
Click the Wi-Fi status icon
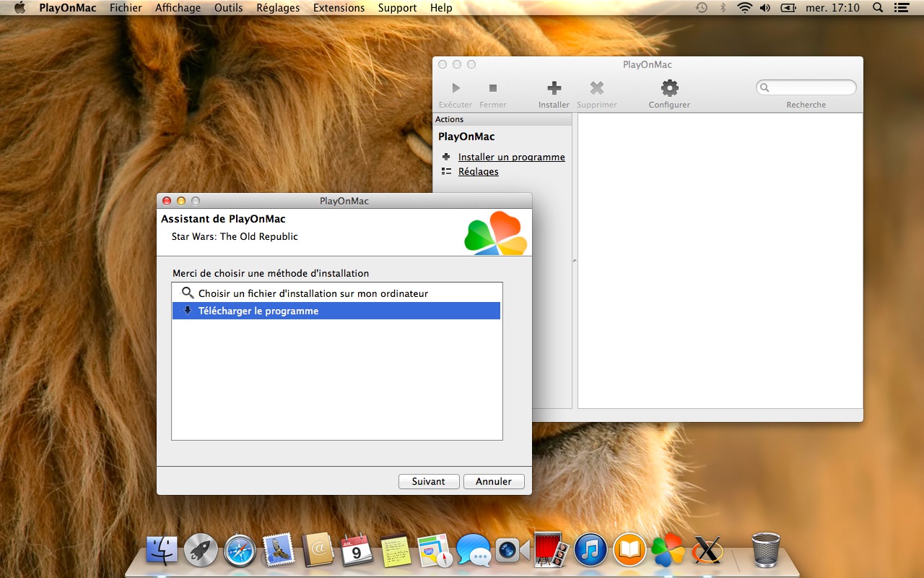744,8
